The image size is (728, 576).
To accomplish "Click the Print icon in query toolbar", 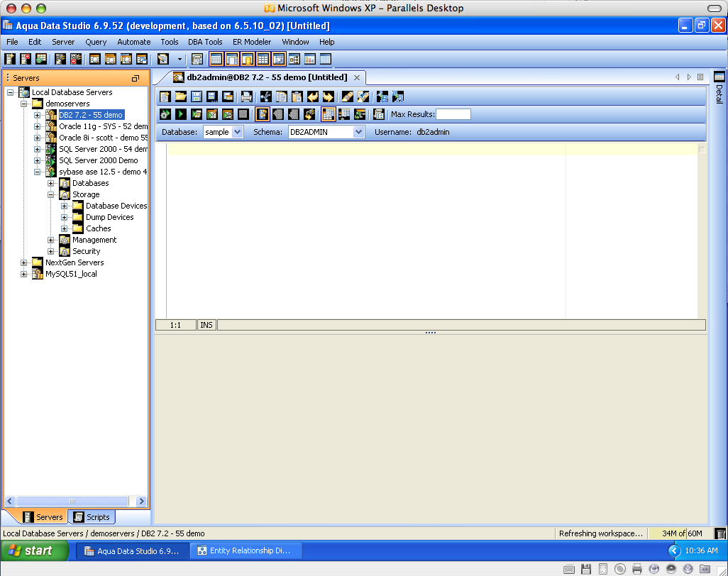I will (246, 96).
